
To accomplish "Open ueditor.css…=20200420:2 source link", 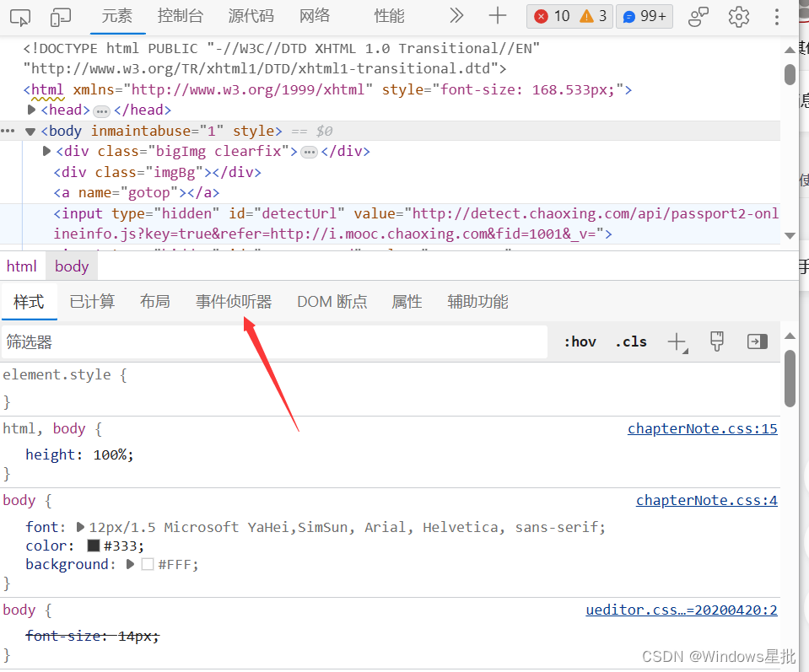I will click(682, 610).
